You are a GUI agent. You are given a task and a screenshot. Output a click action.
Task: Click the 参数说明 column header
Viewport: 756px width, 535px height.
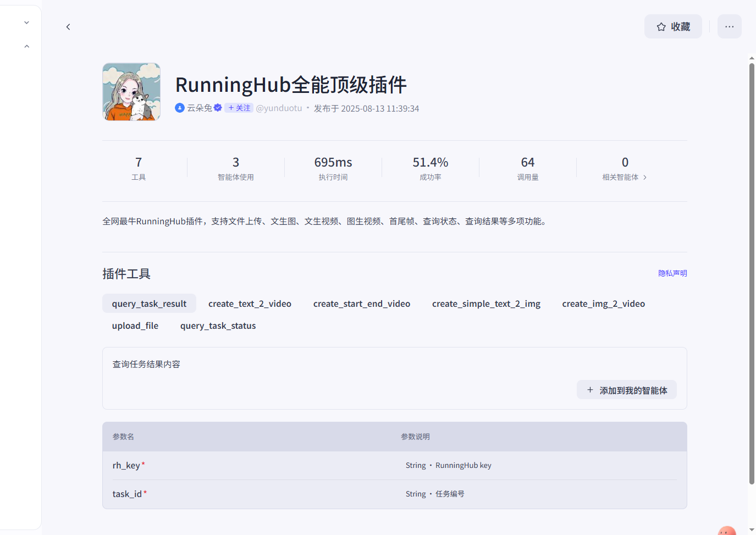click(415, 437)
